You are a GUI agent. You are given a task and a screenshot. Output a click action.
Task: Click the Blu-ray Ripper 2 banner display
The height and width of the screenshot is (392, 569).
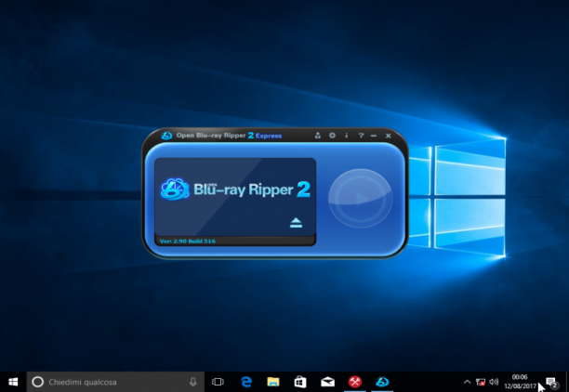[x=235, y=197]
